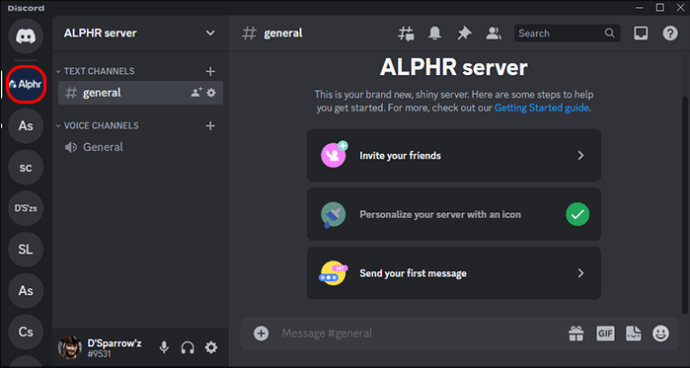Open the sc server in sidebar

click(x=26, y=167)
